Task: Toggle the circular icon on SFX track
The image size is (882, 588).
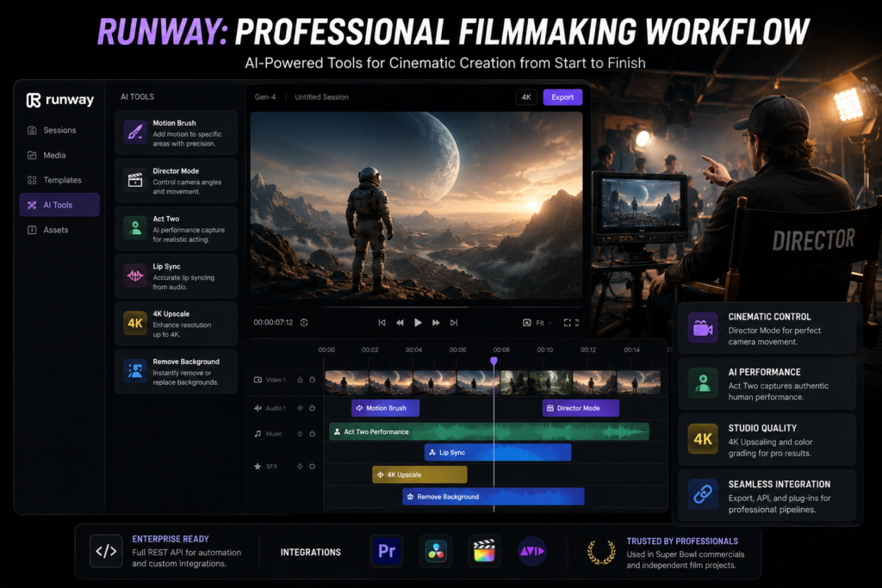Action: click(x=312, y=466)
